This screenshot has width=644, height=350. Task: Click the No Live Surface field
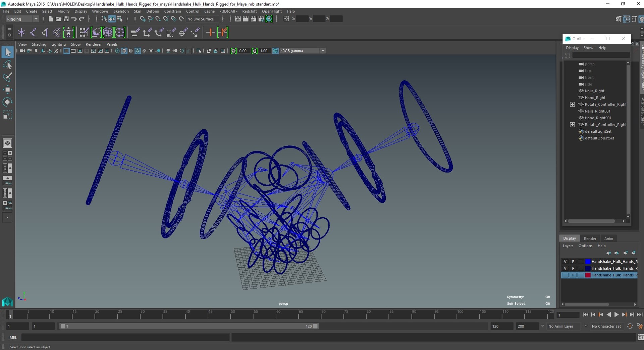202,19
